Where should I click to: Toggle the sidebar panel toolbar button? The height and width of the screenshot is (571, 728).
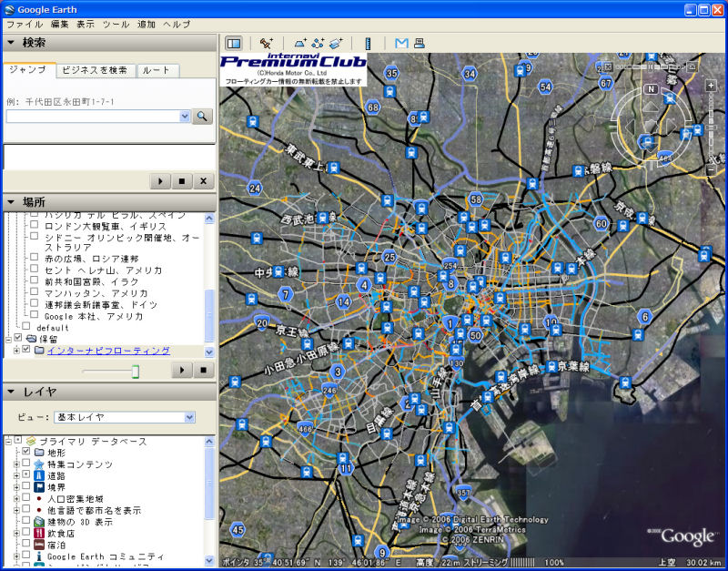234,44
